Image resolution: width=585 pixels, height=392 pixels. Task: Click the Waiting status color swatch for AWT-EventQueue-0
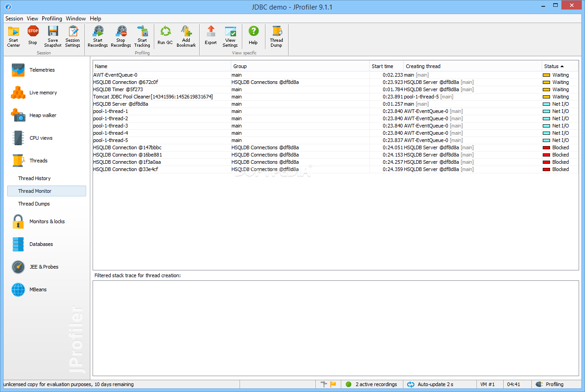[x=546, y=75]
